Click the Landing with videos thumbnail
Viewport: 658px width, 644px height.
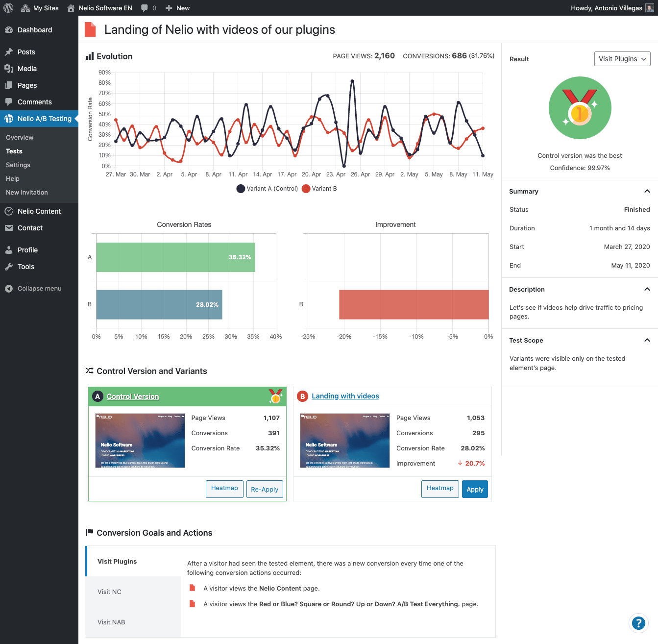click(344, 441)
